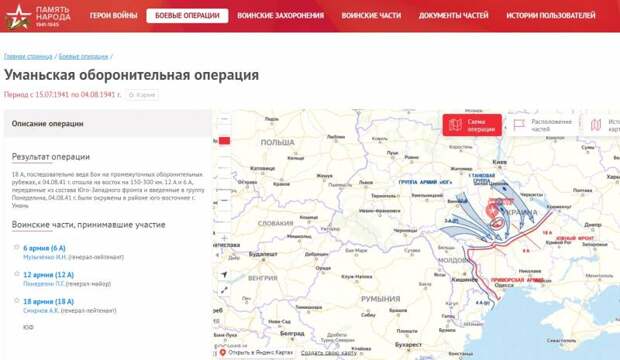
Task: Expand the Описание операции section header
Action: point(108,123)
